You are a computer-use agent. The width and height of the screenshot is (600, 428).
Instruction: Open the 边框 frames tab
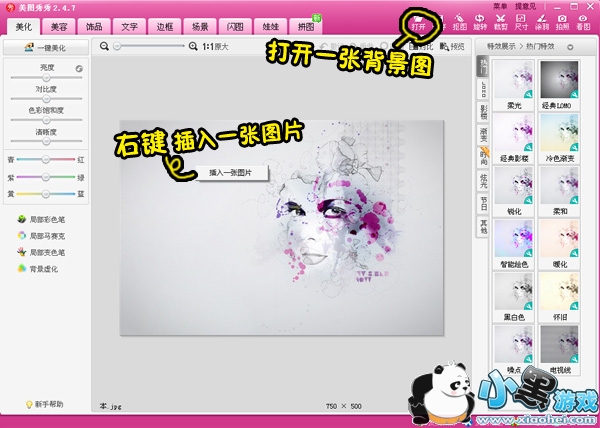[x=165, y=26]
